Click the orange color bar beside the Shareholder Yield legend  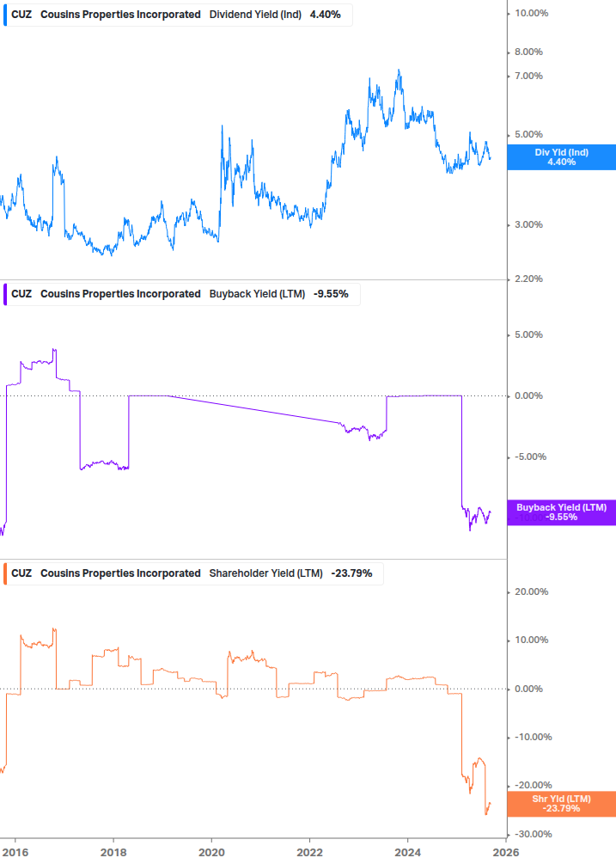[5, 573]
